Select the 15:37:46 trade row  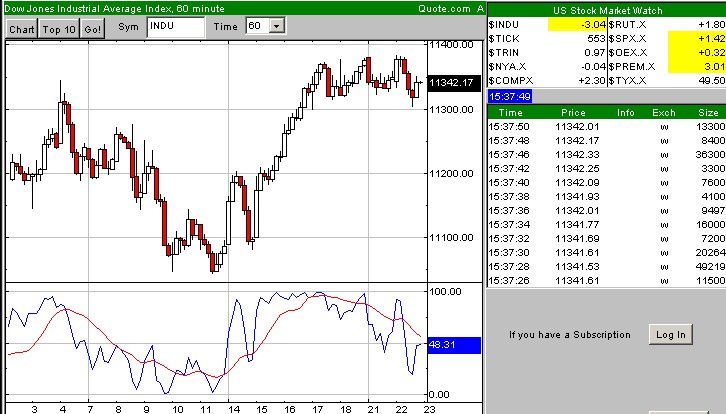pyautogui.click(x=607, y=154)
